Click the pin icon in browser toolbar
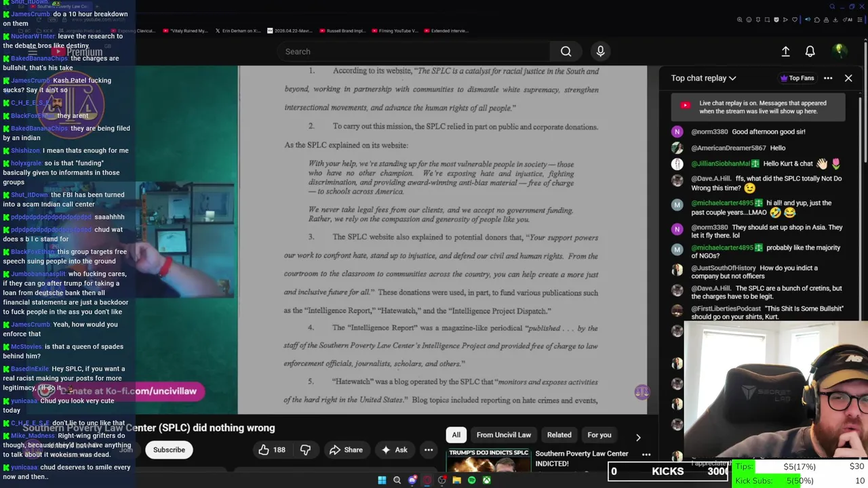 coord(758,20)
